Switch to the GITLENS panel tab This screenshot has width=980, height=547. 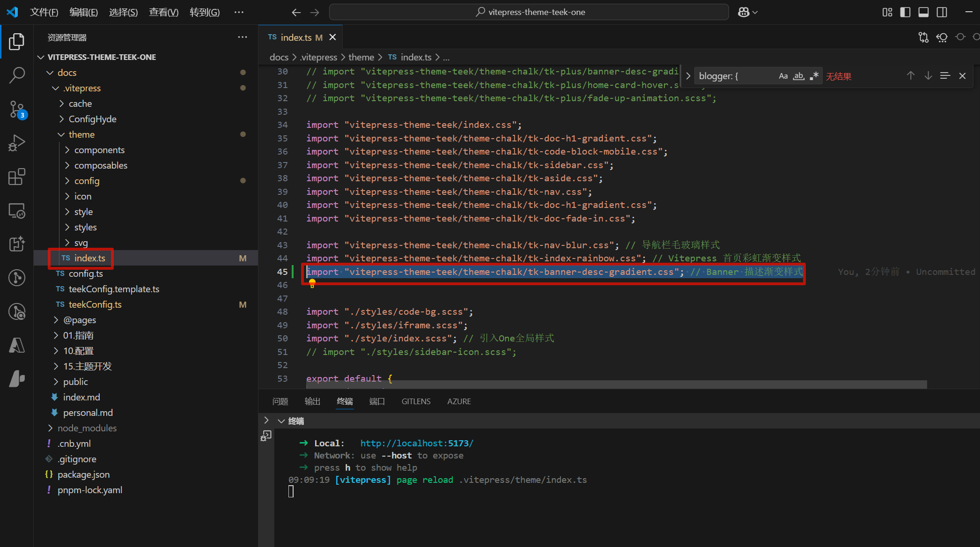[416, 401]
